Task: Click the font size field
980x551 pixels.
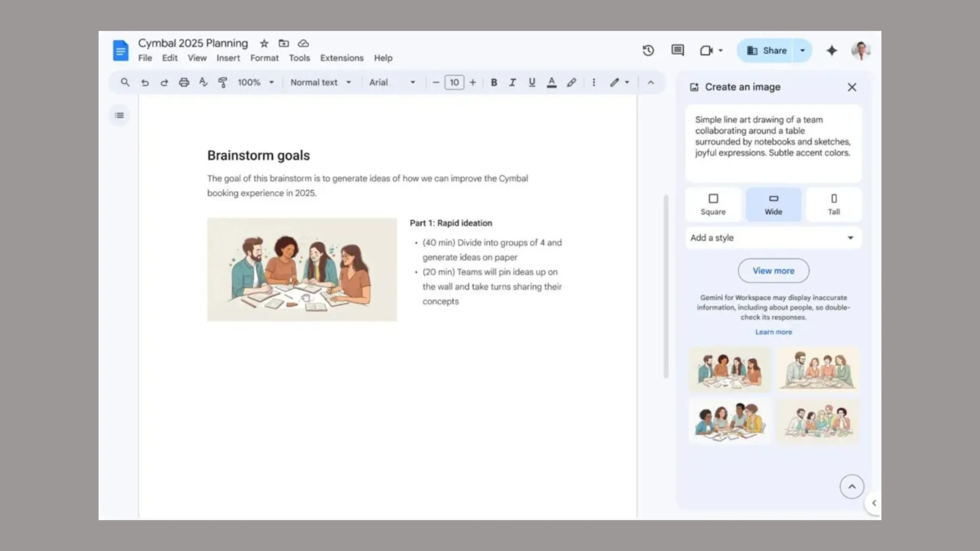Action: pyautogui.click(x=454, y=82)
